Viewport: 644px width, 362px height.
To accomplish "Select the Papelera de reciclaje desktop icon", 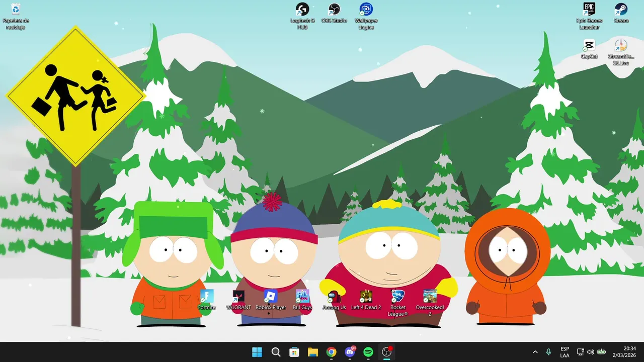I will (x=16, y=16).
